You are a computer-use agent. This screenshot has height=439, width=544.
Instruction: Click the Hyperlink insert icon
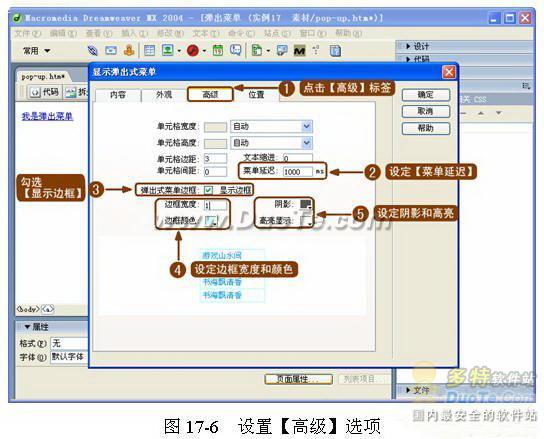[x=92, y=51]
